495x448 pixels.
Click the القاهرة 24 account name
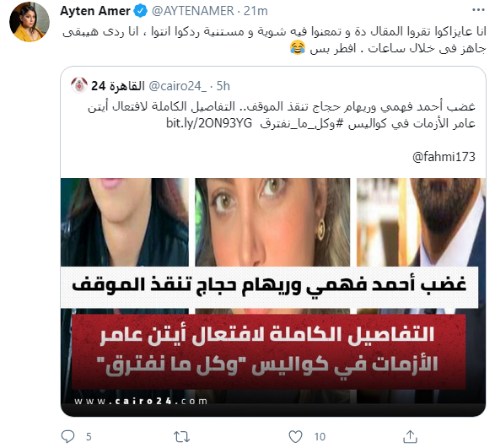coord(118,86)
